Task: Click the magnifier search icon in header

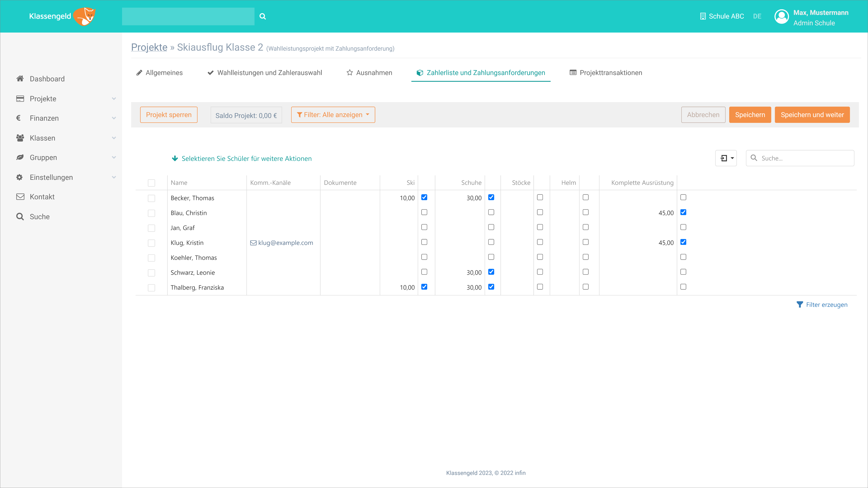Action: 263,16
